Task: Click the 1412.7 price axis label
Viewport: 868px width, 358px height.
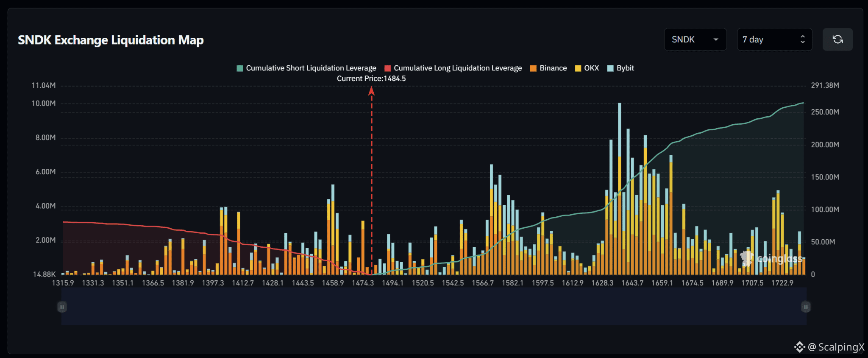Action: [x=243, y=283]
